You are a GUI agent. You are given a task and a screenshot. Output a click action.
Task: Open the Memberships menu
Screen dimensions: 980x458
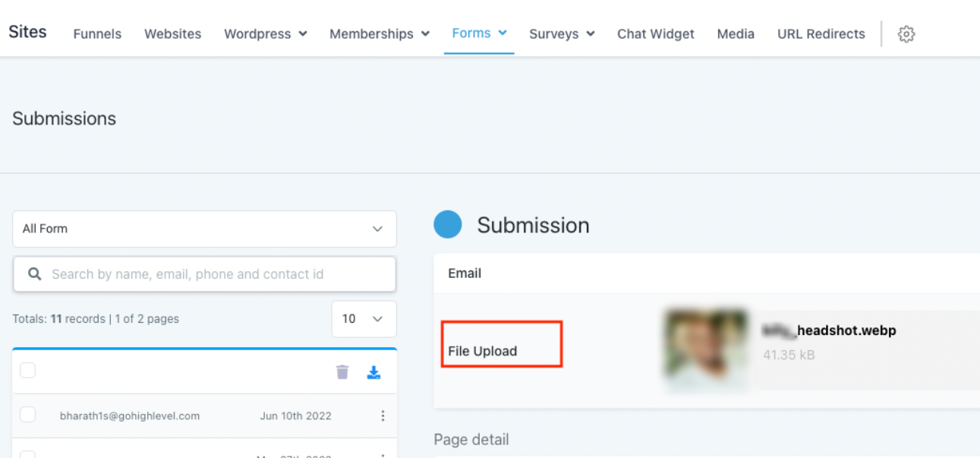point(379,34)
